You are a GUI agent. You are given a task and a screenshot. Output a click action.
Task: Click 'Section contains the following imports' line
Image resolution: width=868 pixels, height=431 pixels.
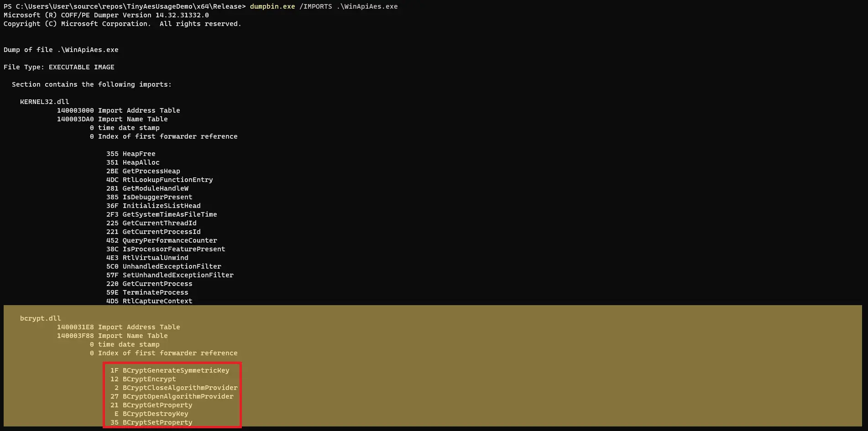click(92, 84)
